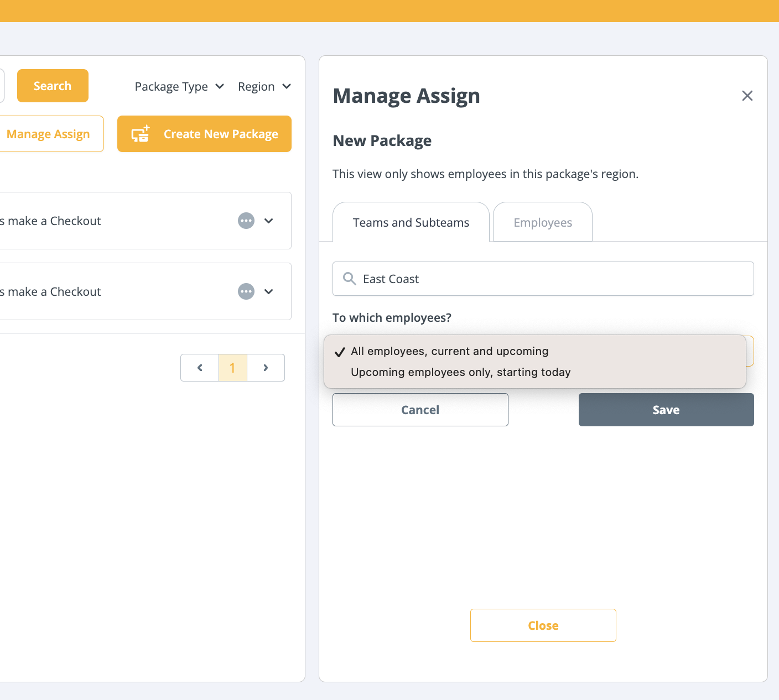The height and width of the screenshot is (700, 779).
Task: Select page 1 in pagination
Action: click(232, 368)
